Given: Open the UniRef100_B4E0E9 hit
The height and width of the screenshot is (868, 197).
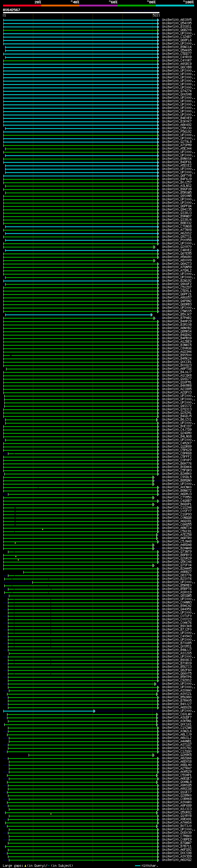Looking at the screenshot, I should tap(177, 118).
